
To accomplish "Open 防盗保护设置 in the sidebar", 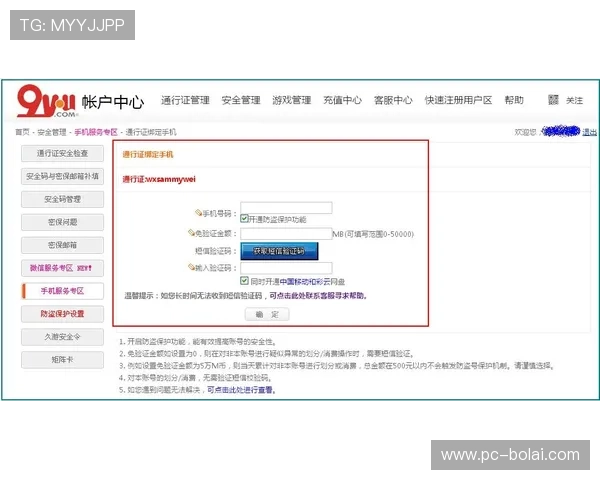I will pyautogui.click(x=62, y=314).
